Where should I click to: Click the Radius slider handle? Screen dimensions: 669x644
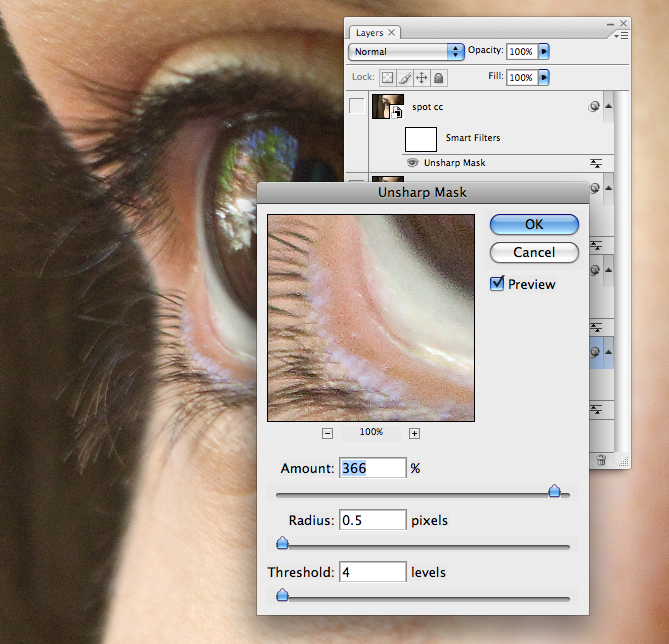(282, 543)
